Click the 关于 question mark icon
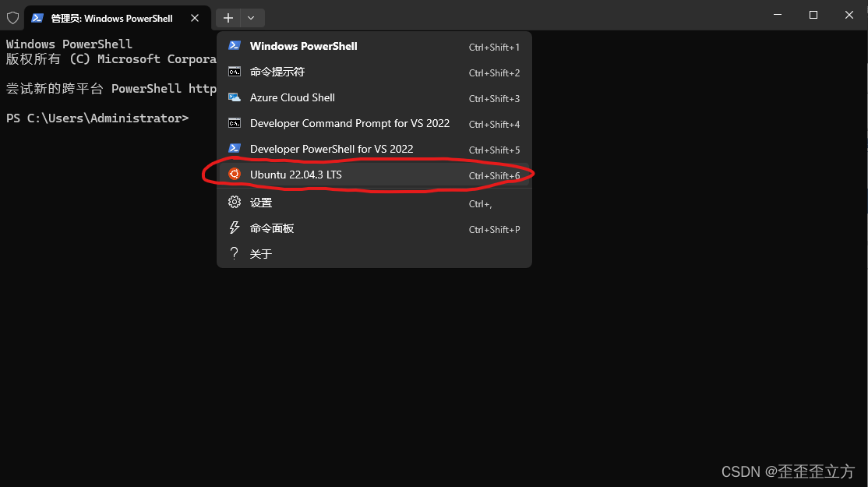 (234, 253)
